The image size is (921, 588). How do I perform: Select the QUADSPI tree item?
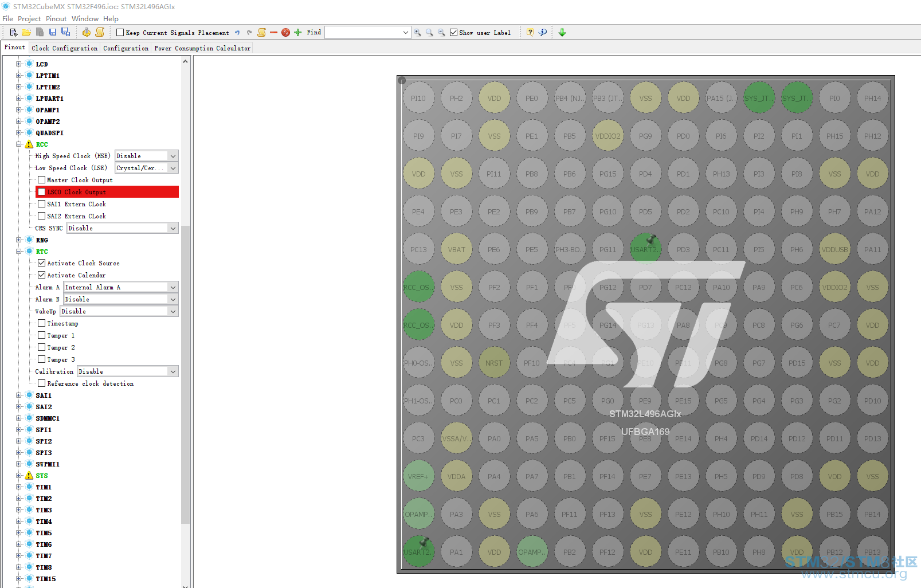[x=50, y=133]
